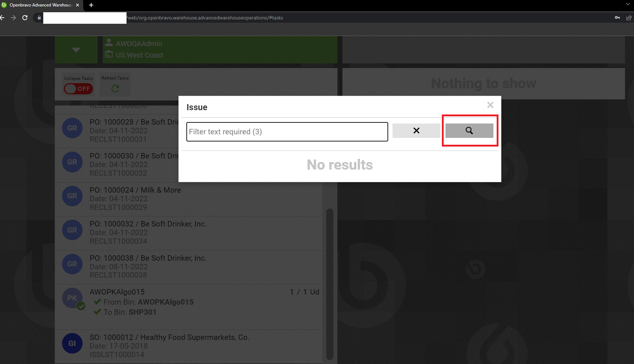Close the Openbravo Advanced Warehouse tab
The image size is (634, 364).
tap(77, 5)
